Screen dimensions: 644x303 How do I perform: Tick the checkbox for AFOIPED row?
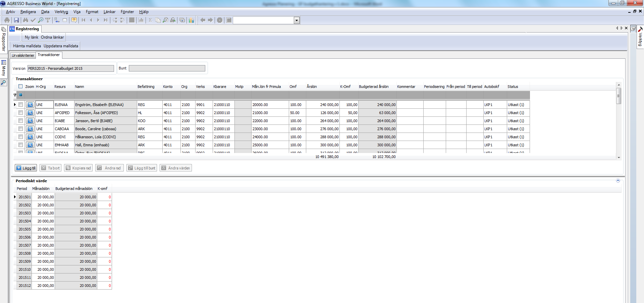(x=20, y=113)
